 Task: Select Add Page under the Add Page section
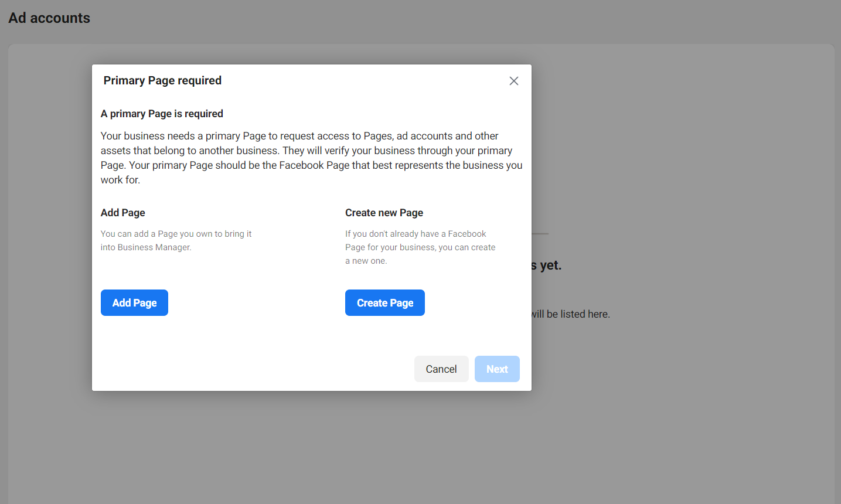134,302
